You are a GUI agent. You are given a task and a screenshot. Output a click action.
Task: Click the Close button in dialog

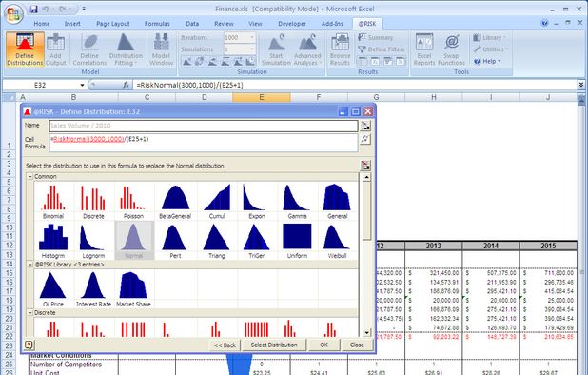point(357,345)
